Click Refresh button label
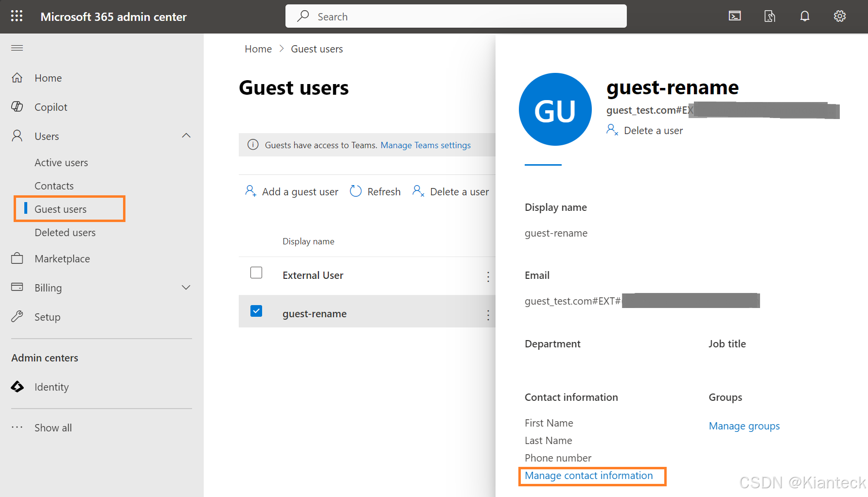This screenshot has height=497, width=868. coord(384,192)
